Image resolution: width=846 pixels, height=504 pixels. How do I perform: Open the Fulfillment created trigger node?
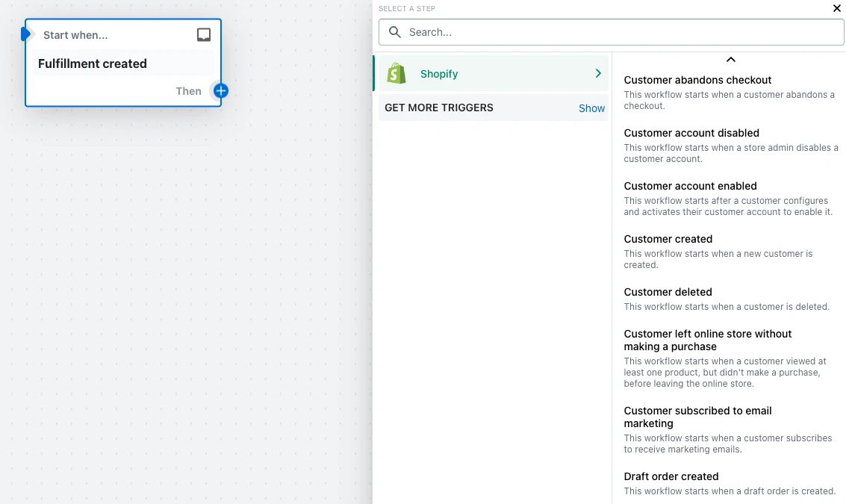point(93,64)
